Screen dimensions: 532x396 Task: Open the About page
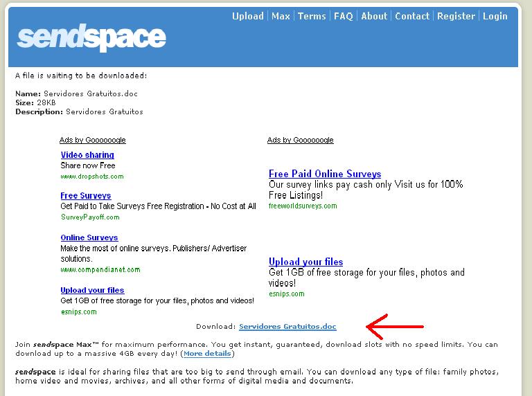tap(374, 16)
